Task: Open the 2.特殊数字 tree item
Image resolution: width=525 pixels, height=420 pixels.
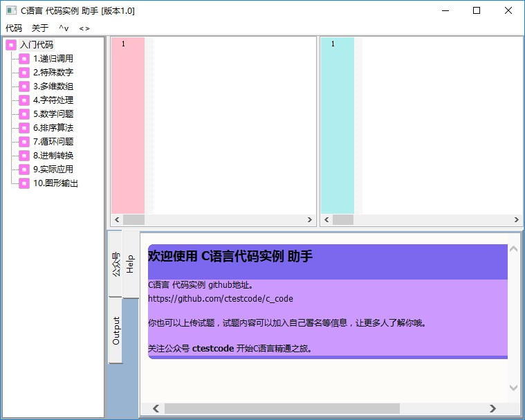Action: 53,73
